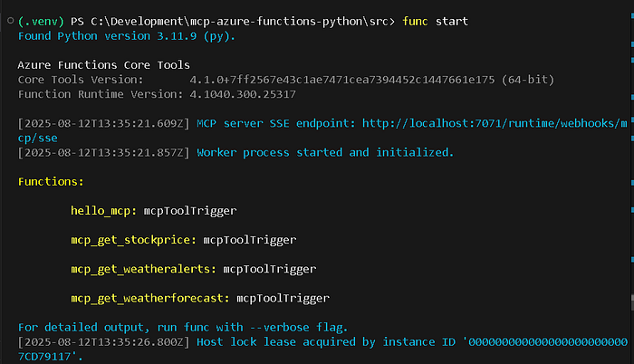Click the path C:\Development\mcp-azure-functions-python\src
634x364 pixels.
pyautogui.click(x=239, y=21)
